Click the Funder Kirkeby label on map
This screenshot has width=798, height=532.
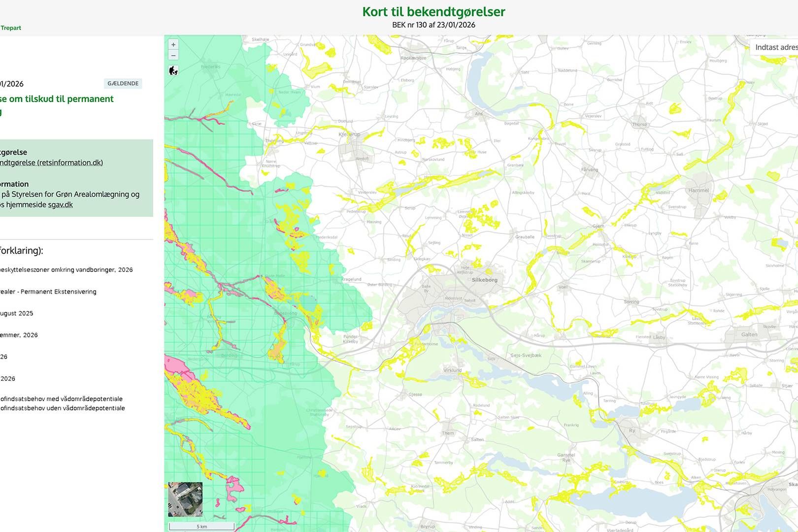click(350, 339)
